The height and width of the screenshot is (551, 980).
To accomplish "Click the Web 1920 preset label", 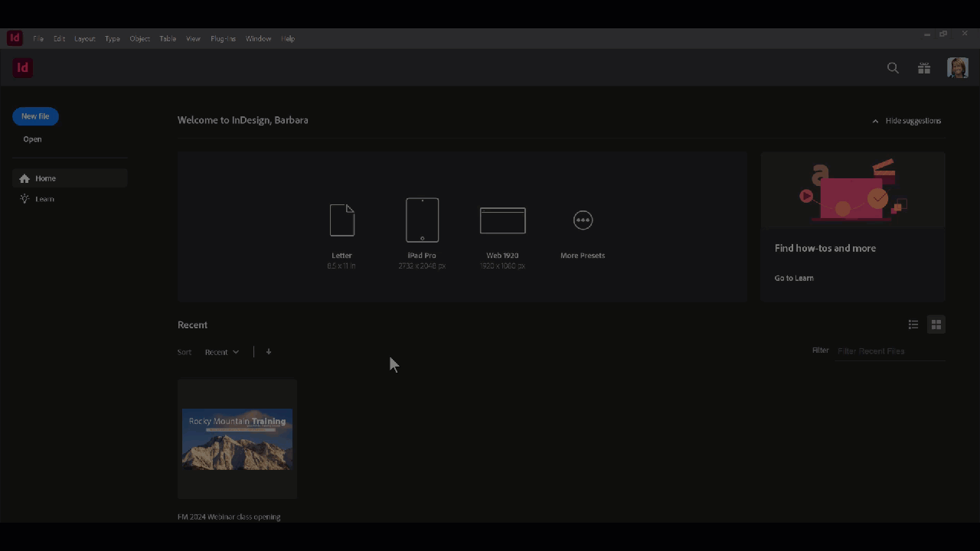I will pyautogui.click(x=502, y=256).
